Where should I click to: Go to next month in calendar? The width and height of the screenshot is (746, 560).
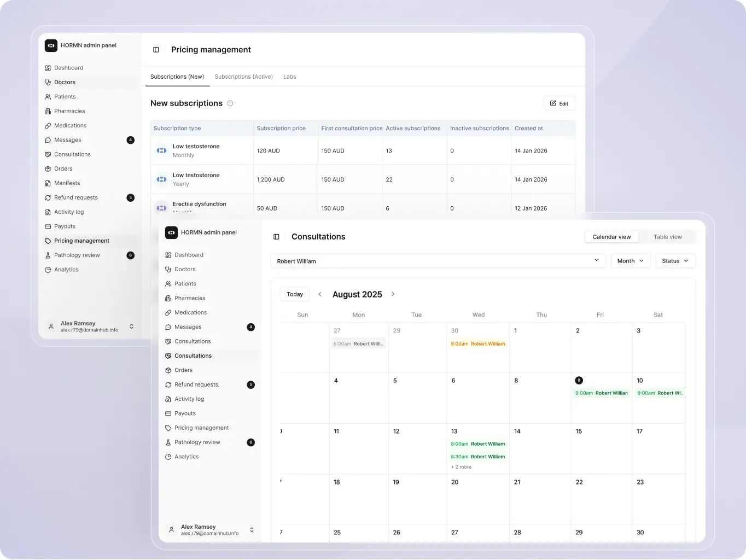[x=393, y=294]
